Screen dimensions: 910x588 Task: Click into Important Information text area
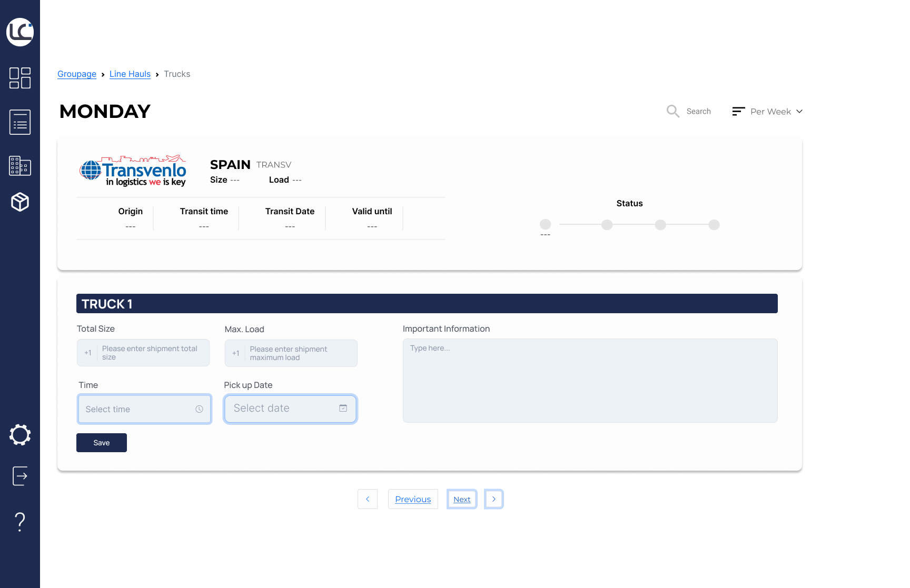tap(590, 380)
